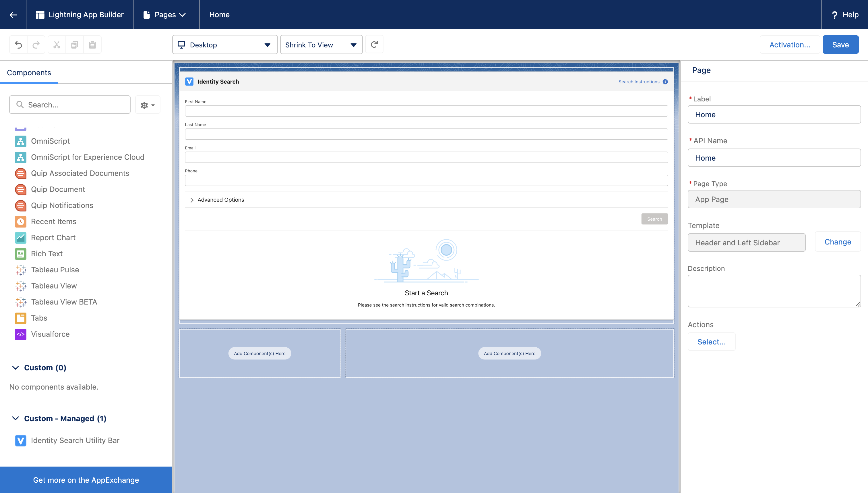Select the Tableau View component icon
The image size is (868, 493).
click(21, 286)
